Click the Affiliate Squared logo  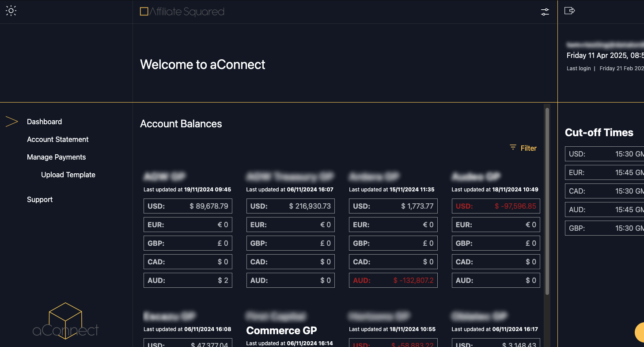point(182,12)
